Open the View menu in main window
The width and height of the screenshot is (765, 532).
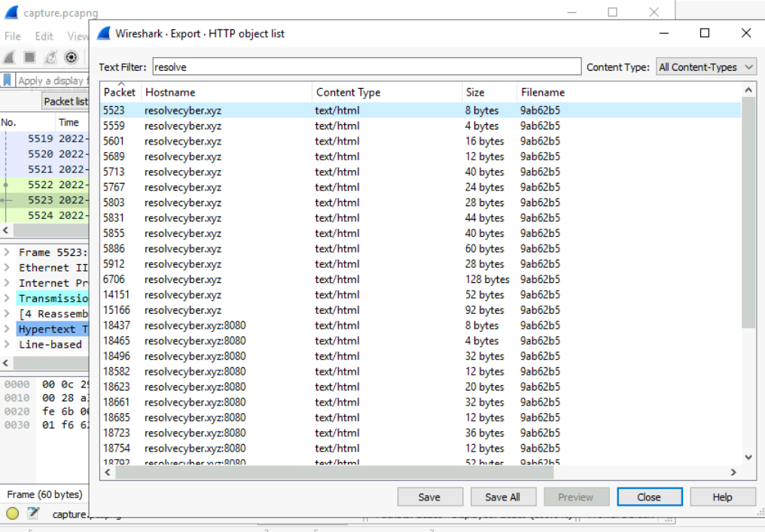(x=78, y=36)
